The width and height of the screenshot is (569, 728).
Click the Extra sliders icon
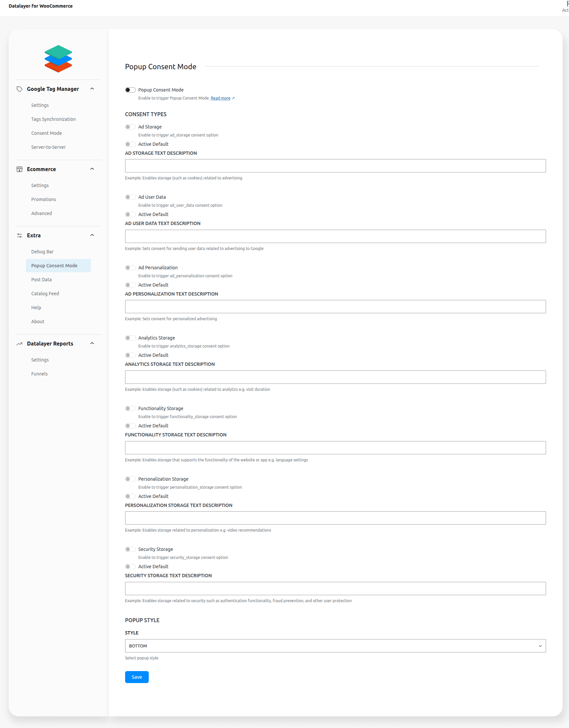20,235
